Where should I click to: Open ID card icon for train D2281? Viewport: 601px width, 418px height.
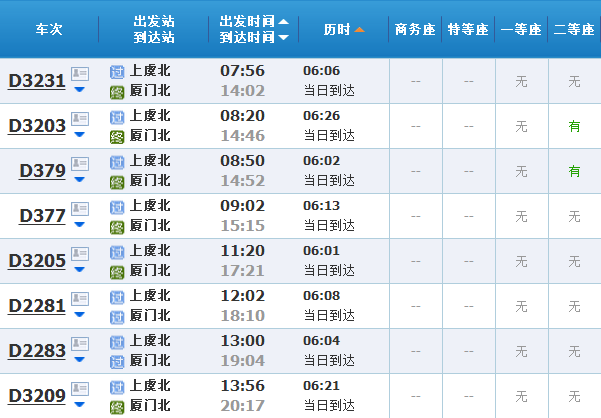coord(80,299)
